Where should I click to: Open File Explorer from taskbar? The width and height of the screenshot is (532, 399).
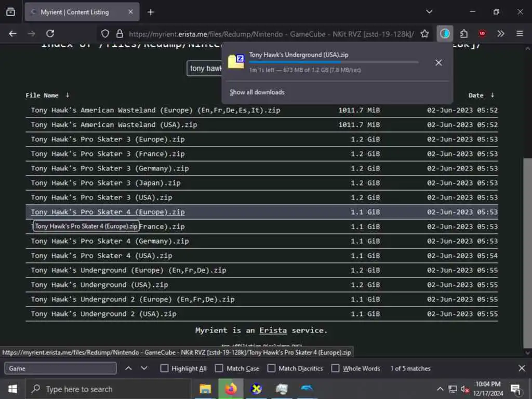point(205,389)
